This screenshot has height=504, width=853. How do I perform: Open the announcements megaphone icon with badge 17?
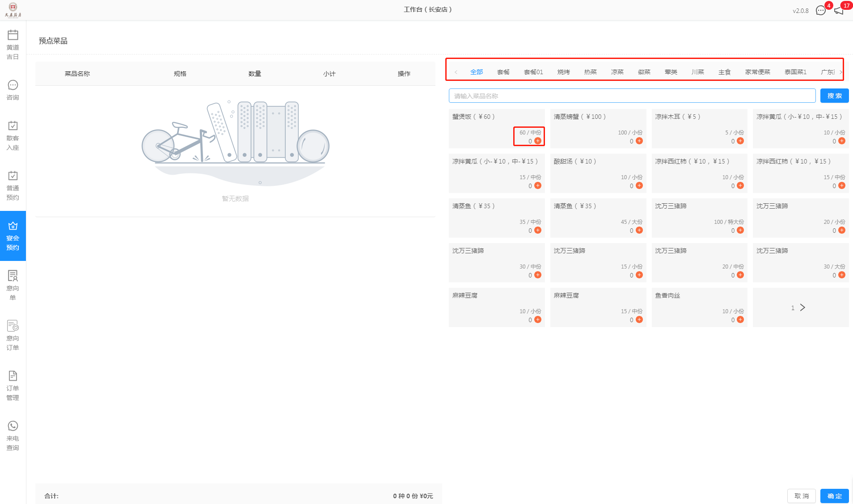(x=839, y=10)
